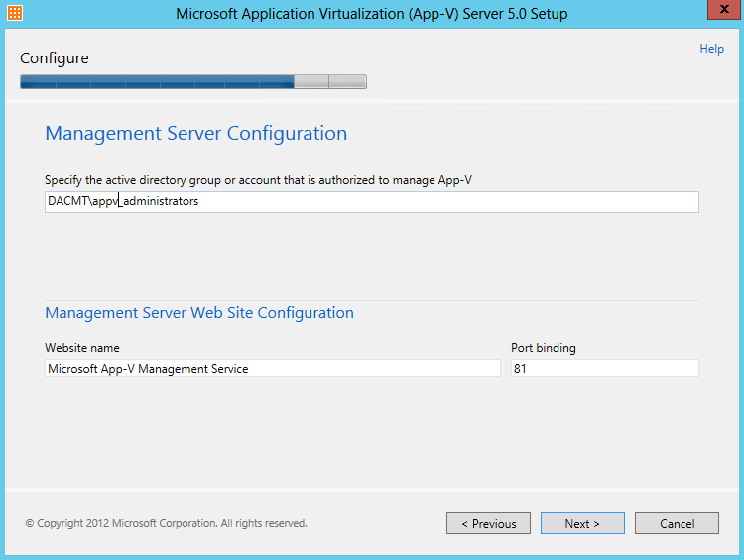Screen dimensions: 744x560
Task: Click the Port binding input field
Action: 604,368
